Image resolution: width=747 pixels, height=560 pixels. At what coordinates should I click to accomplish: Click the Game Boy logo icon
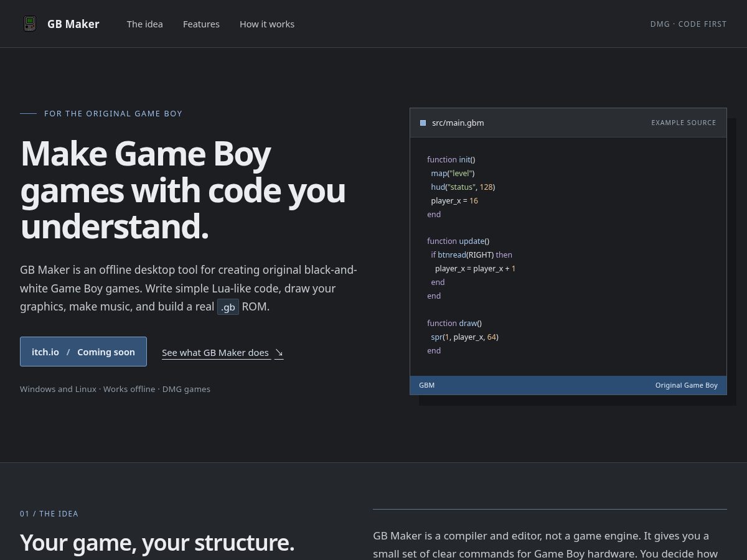(30, 24)
